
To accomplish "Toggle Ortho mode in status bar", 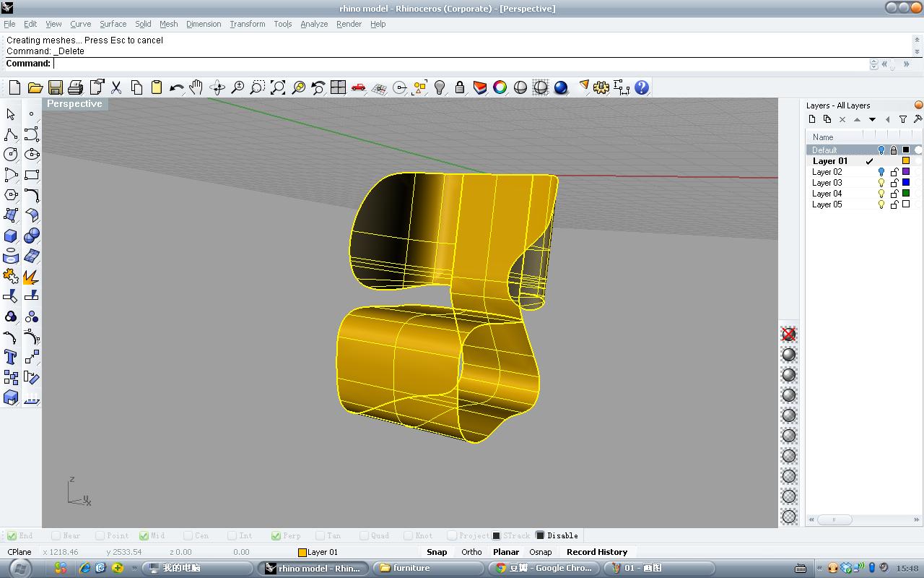I will (471, 552).
